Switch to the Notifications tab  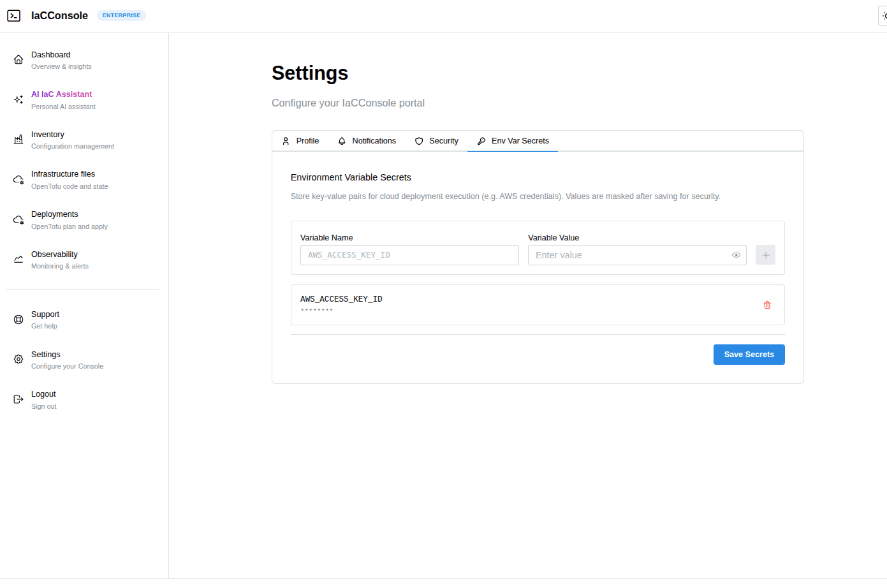tap(367, 141)
